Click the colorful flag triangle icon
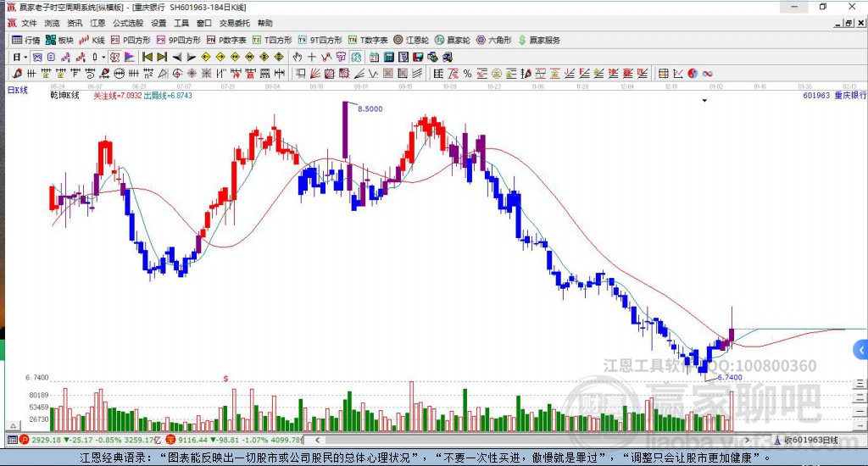The image size is (868, 466). 129,57
